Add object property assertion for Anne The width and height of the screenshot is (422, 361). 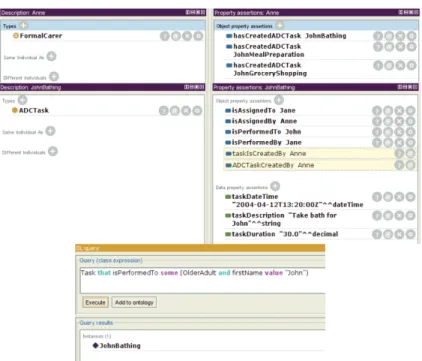(280, 25)
